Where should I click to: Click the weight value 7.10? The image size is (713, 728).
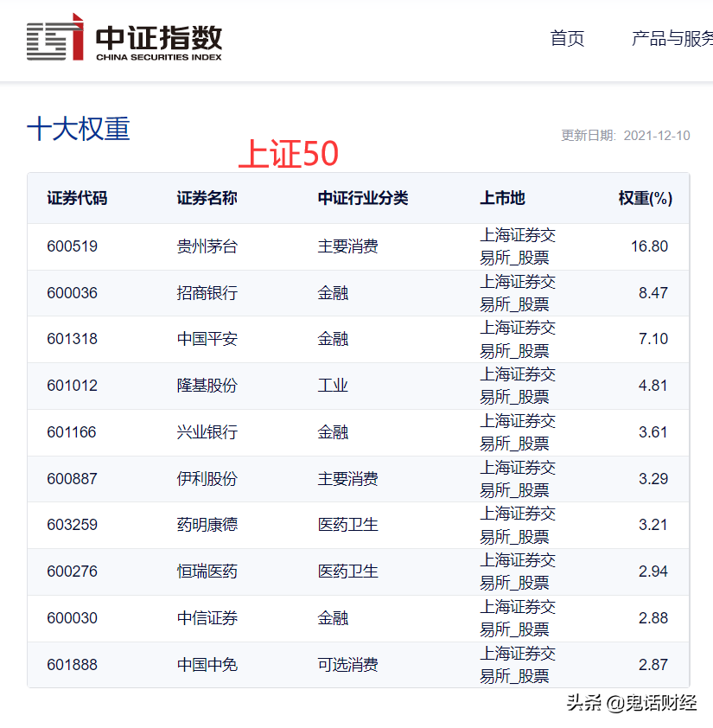653,339
